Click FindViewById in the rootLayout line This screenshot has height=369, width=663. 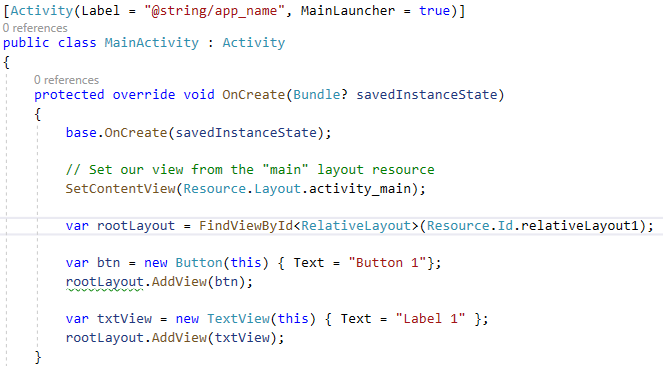tap(246, 226)
